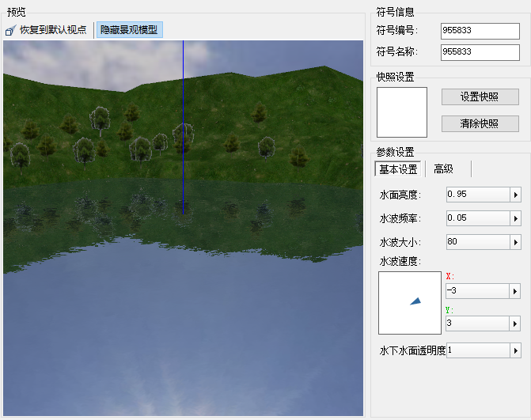Click the blue direction arrow indicator
The width and height of the screenshot is (531, 420).
coord(415,301)
